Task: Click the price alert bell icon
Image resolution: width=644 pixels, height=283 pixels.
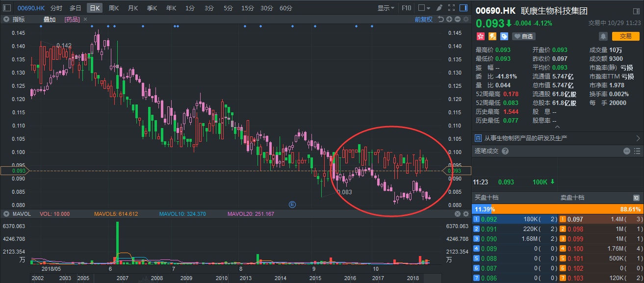Action: pos(603,36)
